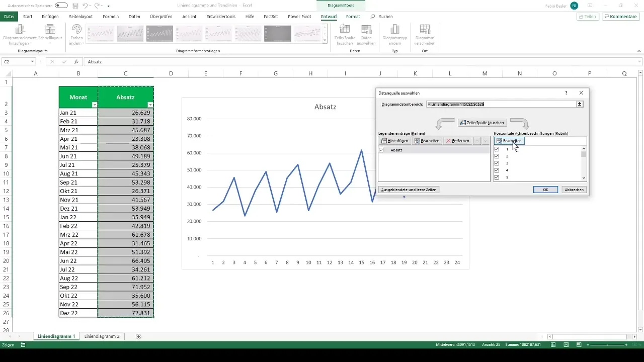Open the Absatz column filter dropdown
The width and height of the screenshot is (644, 362).
[x=150, y=105]
